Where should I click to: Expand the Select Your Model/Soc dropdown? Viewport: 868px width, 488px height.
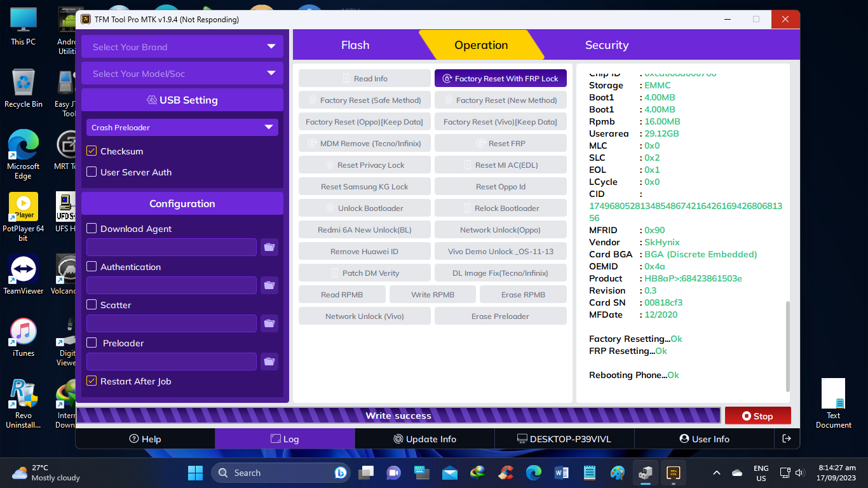(182, 73)
